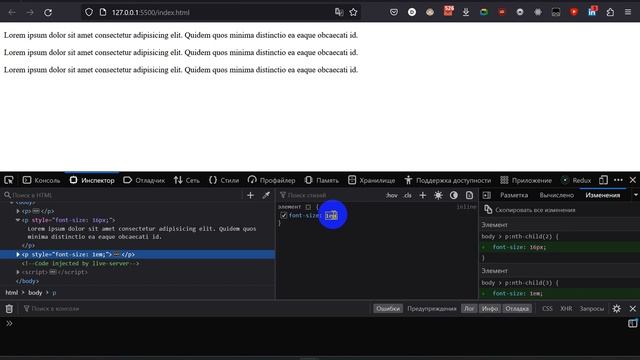Toggle the console editor sidebar icon
Screen dimensions: 640x360
point(632,323)
